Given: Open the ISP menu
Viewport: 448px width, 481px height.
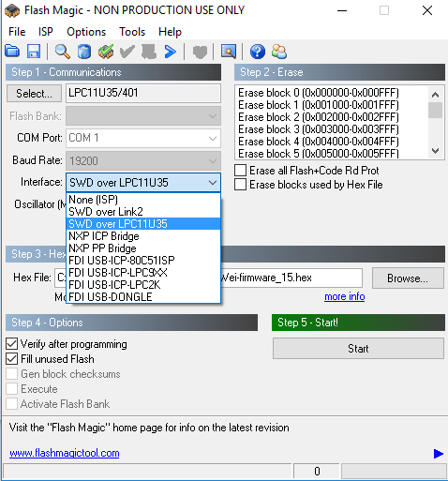Looking at the screenshot, I should click(46, 32).
